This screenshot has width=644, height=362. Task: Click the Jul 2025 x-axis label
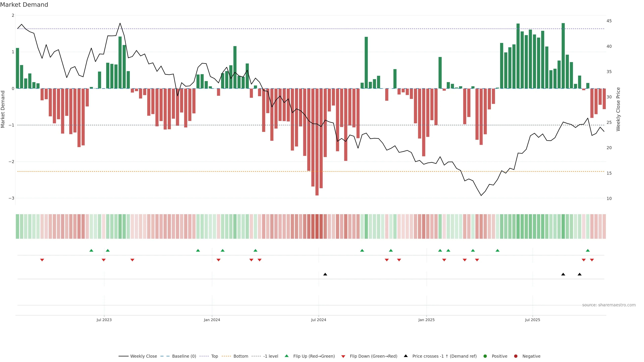click(532, 320)
